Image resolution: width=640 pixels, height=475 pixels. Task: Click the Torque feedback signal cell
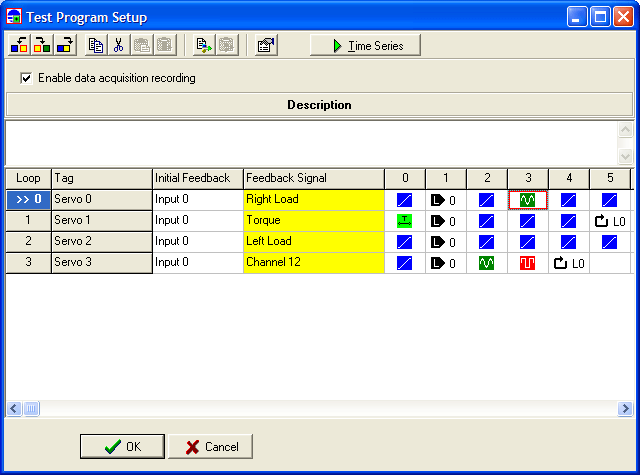(x=314, y=221)
